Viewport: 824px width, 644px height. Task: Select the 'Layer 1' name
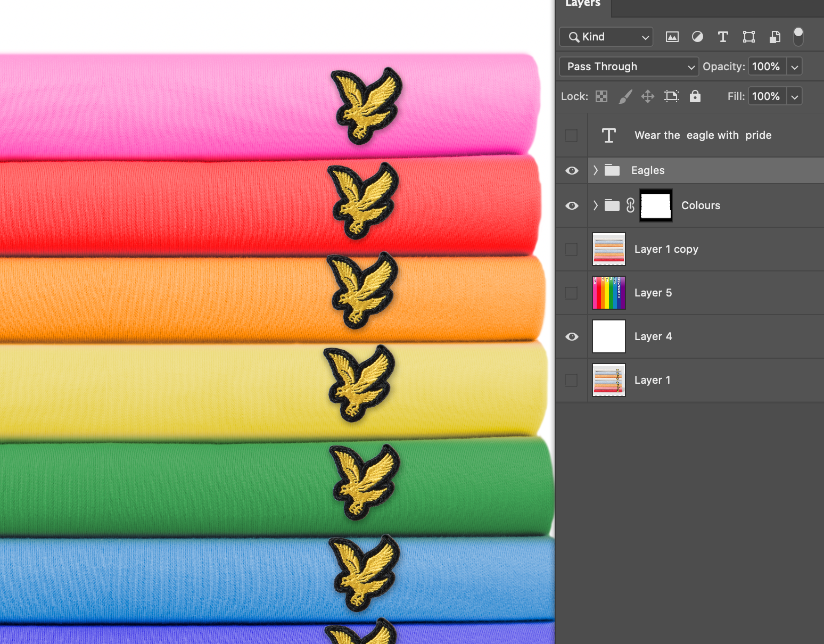point(653,380)
